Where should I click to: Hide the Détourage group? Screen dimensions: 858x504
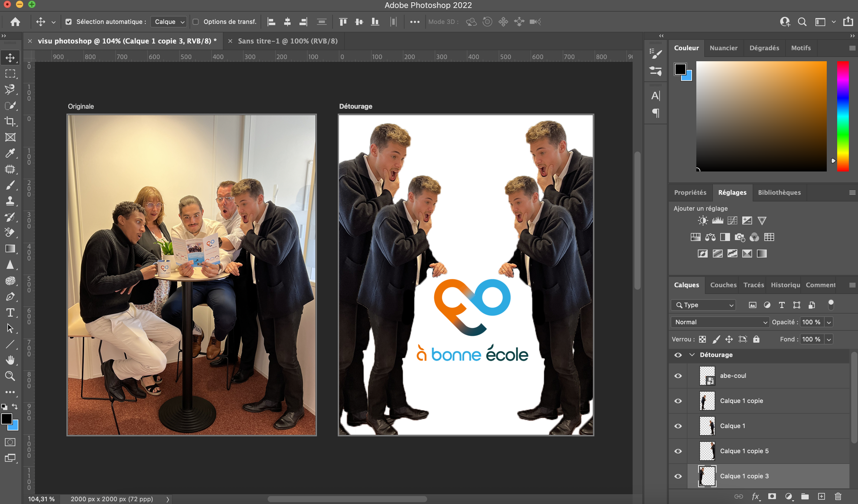(x=678, y=355)
